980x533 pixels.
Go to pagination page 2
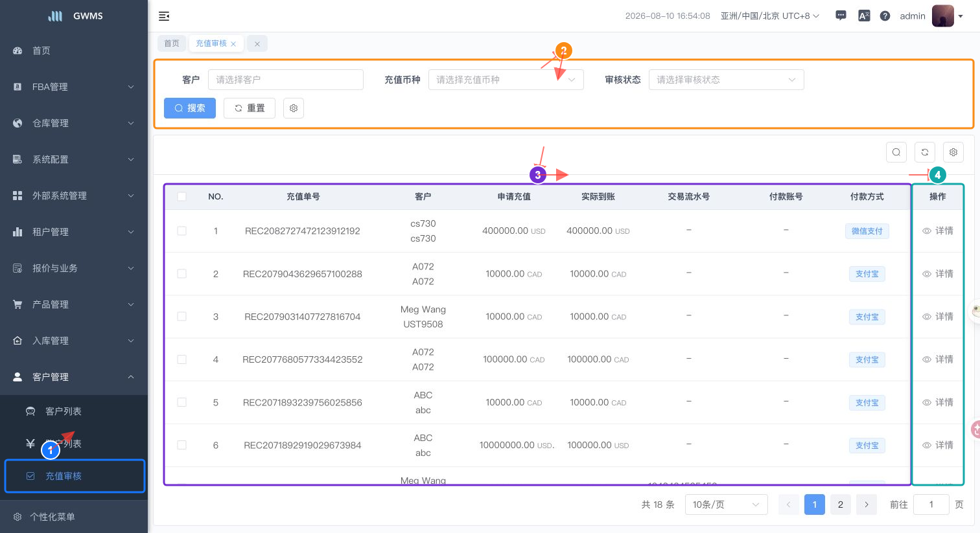(841, 505)
